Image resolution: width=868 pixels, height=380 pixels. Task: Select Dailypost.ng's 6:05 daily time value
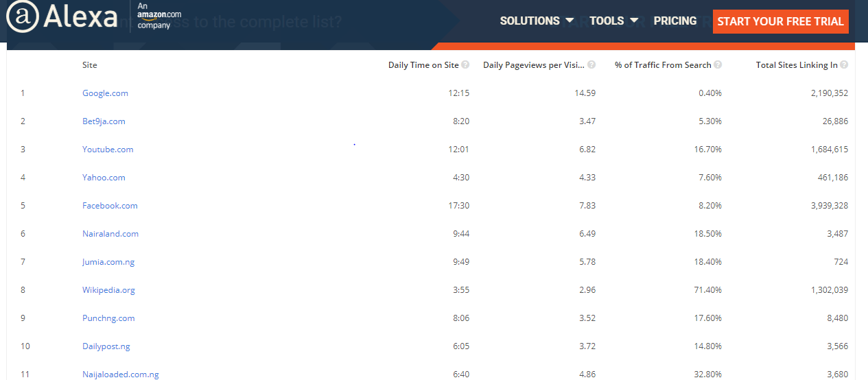460,346
